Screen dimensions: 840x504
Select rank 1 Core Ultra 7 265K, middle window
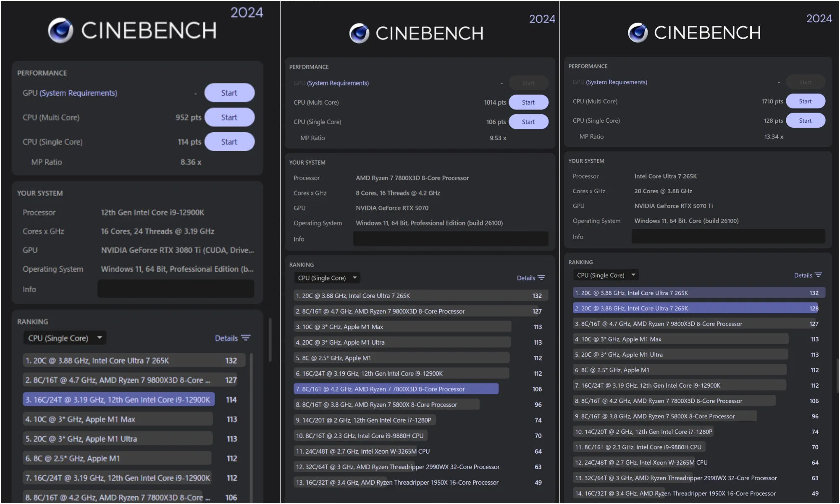tap(421, 296)
